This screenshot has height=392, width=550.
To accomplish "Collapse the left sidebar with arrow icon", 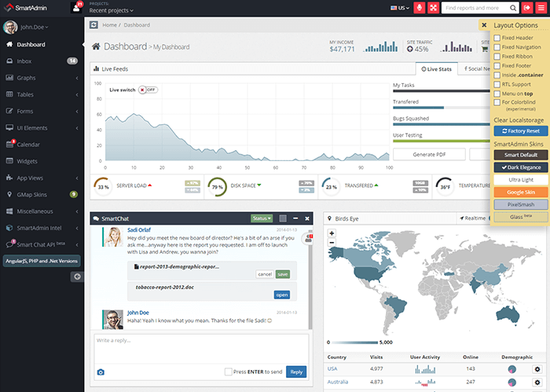I will point(77,277).
